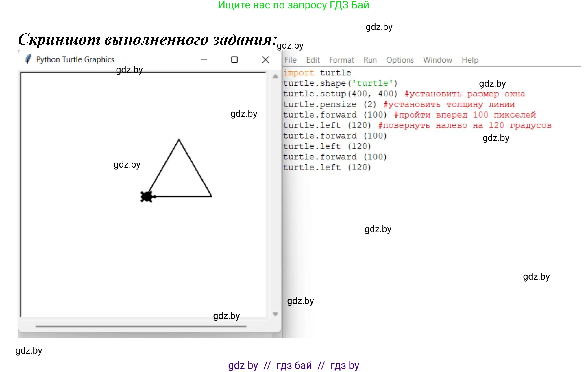Click the scroll down arrow of turtle canvas
The height and width of the screenshot is (372, 588).
275,314
